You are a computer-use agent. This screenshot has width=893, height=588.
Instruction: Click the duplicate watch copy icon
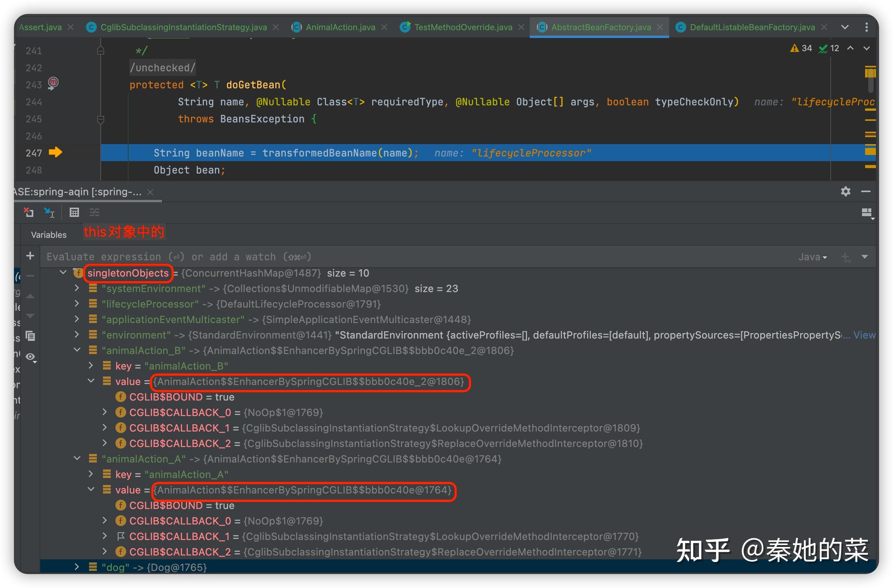click(31, 336)
